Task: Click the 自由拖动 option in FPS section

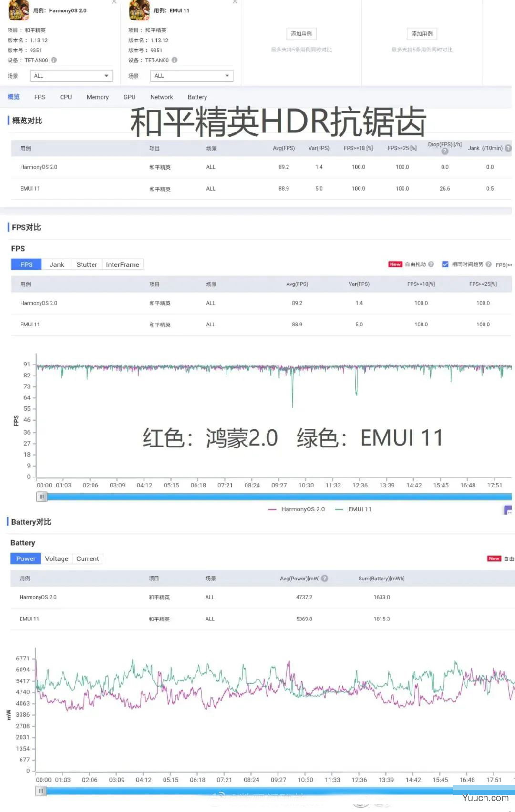Action: coord(415,264)
